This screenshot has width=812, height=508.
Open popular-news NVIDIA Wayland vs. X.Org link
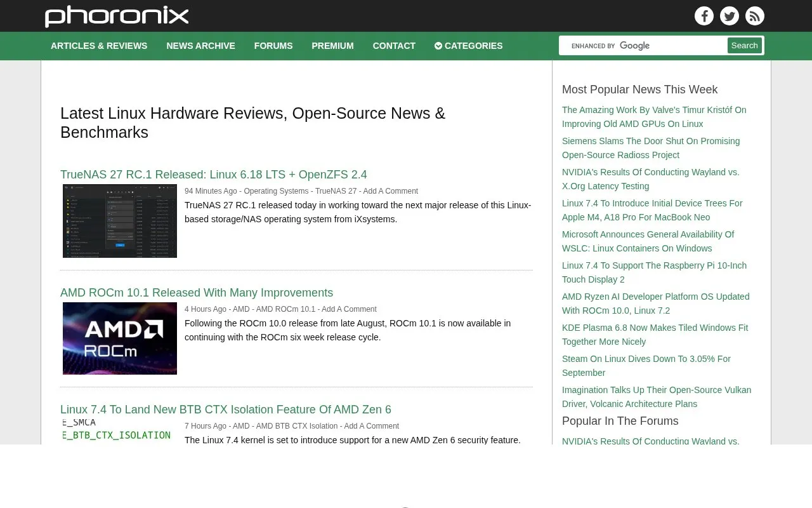point(651,179)
